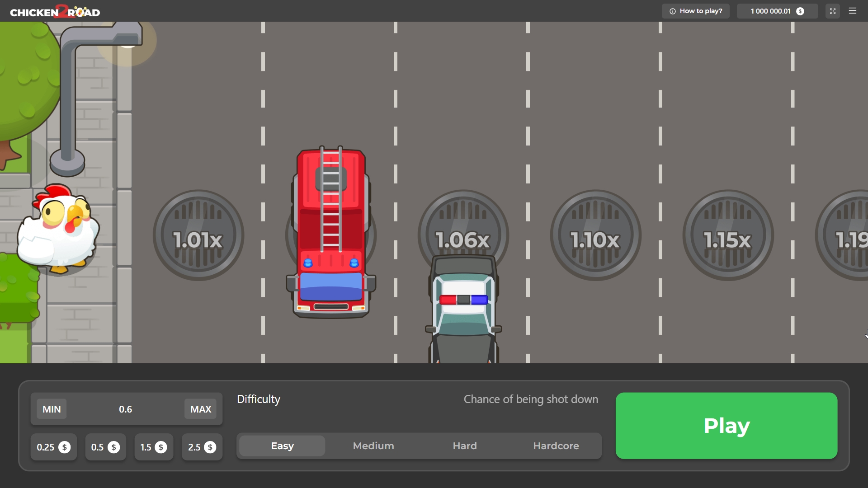The width and height of the screenshot is (868, 488).
Task: Choose the 2.5 dollar bet preset
Action: pyautogui.click(x=202, y=447)
